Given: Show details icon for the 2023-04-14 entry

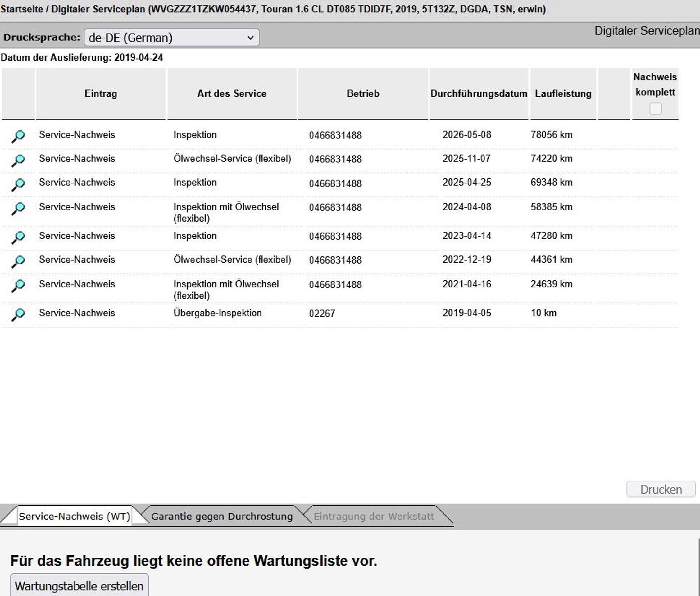Looking at the screenshot, I should (18, 237).
